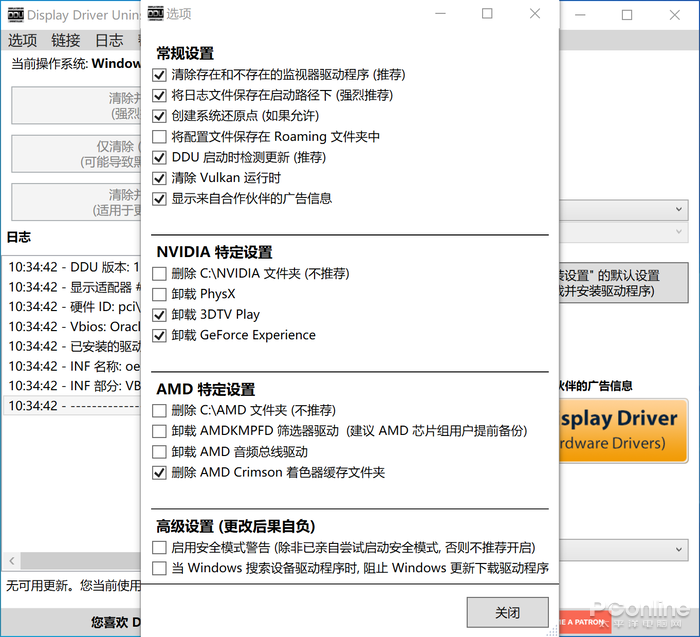Check 卸载 AMD 音频总线驱动
700x637 pixels.
(159, 452)
